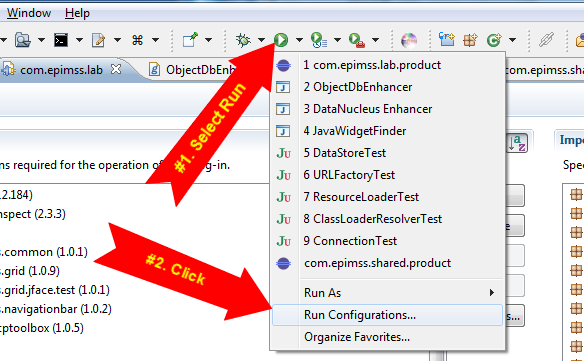The image size is (584, 361).
Task: Click the Run with coverage clock icon
Action: (319, 40)
